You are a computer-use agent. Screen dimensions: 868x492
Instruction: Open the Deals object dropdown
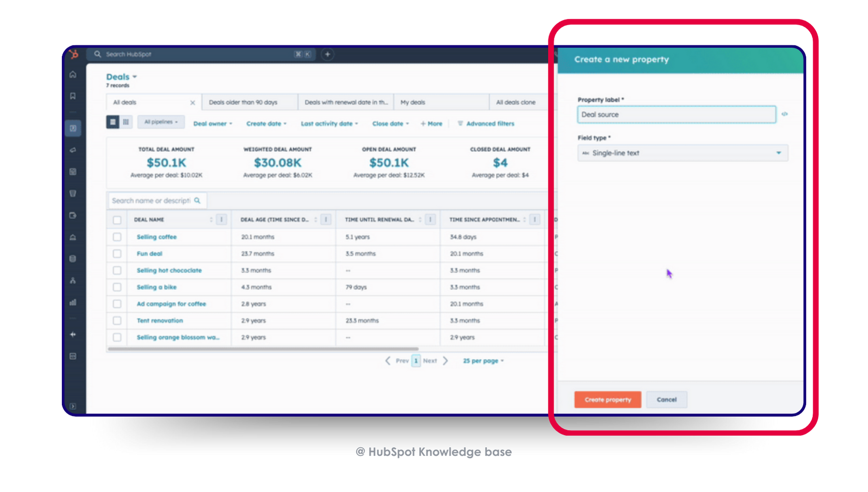121,77
